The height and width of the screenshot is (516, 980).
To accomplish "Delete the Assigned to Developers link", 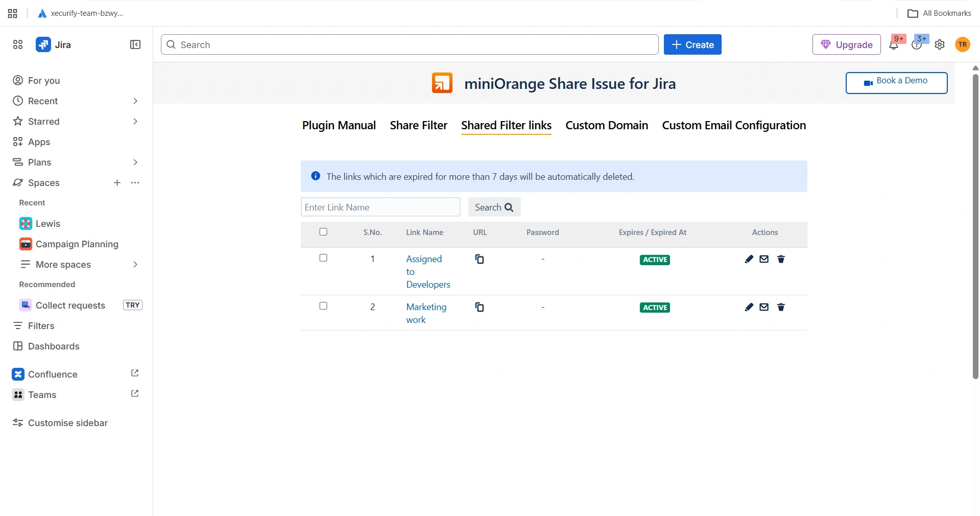I will click(x=781, y=259).
